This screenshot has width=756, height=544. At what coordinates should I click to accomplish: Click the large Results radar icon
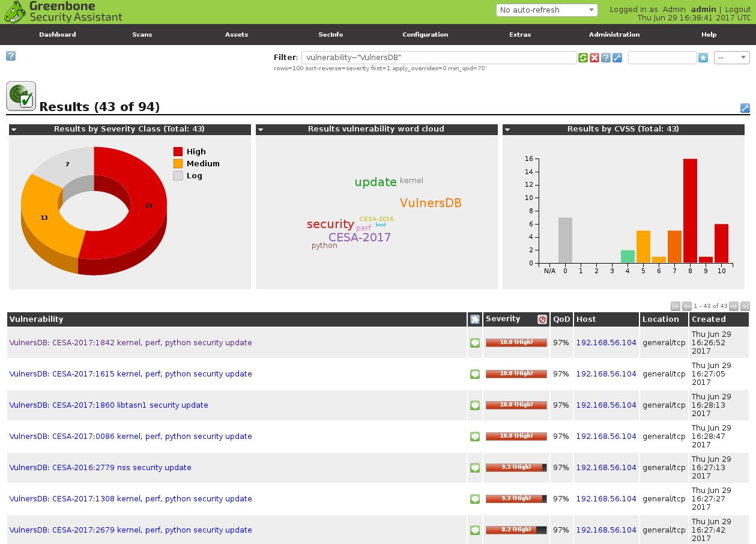[x=21, y=96]
